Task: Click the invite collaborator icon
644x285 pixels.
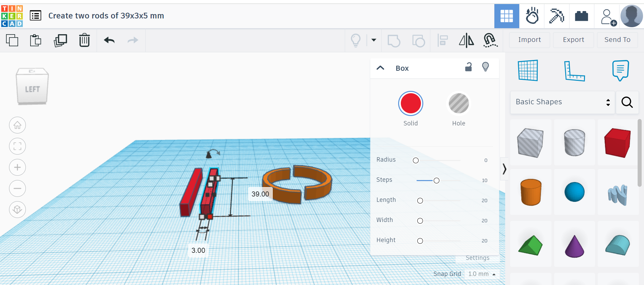Action: [x=608, y=17]
